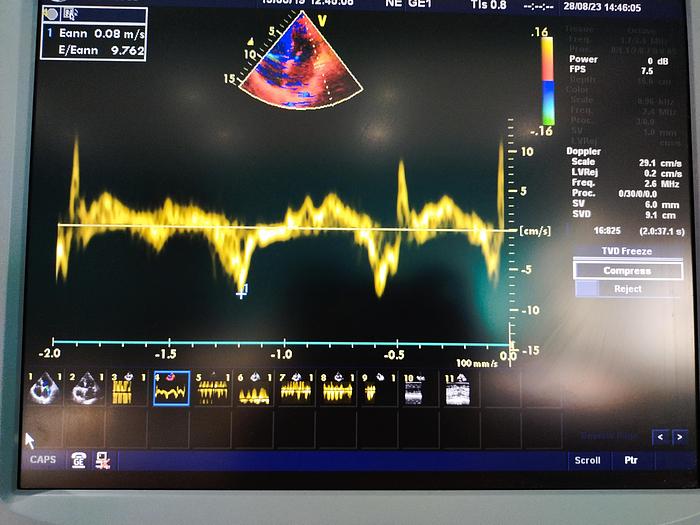
Task: Select clipboard thumbnail 1 color flow image
Action: tap(44, 388)
